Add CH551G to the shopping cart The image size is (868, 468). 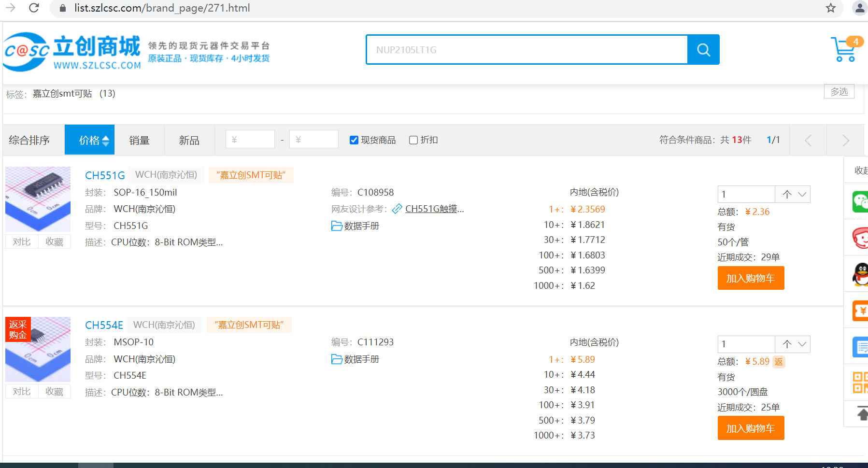click(751, 278)
